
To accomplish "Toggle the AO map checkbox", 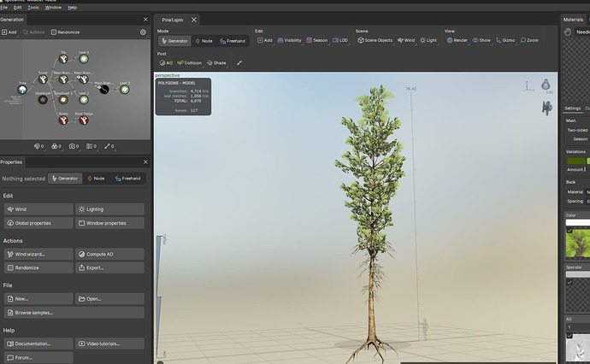I will pyautogui.click(x=569, y=336).
